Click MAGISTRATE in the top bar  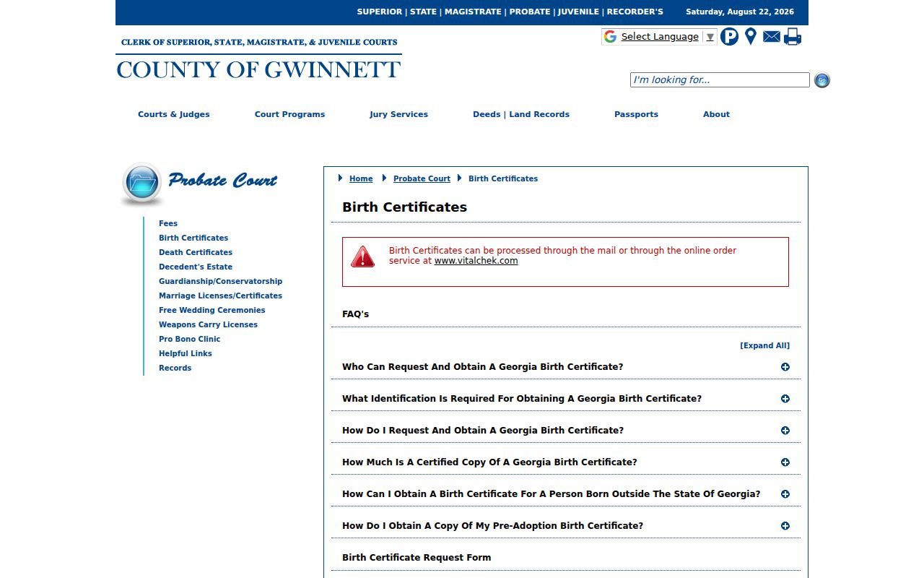(x=473, y=12)
